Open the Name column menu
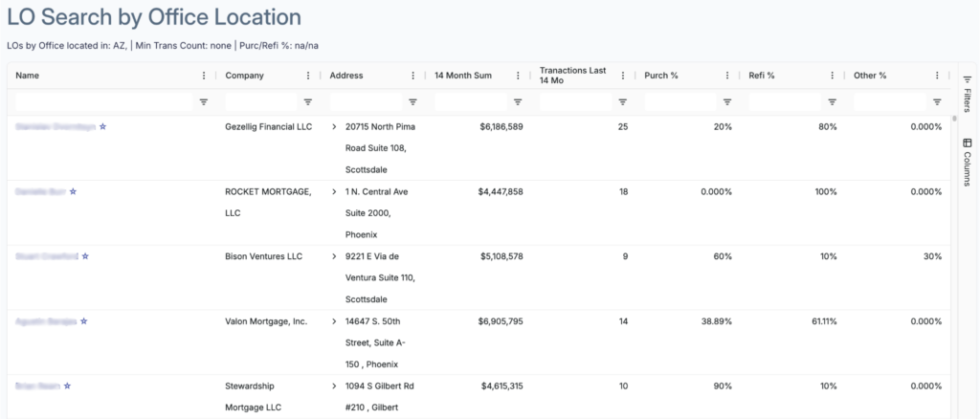Screen dimensions: 980x419 tap(203, 76)
